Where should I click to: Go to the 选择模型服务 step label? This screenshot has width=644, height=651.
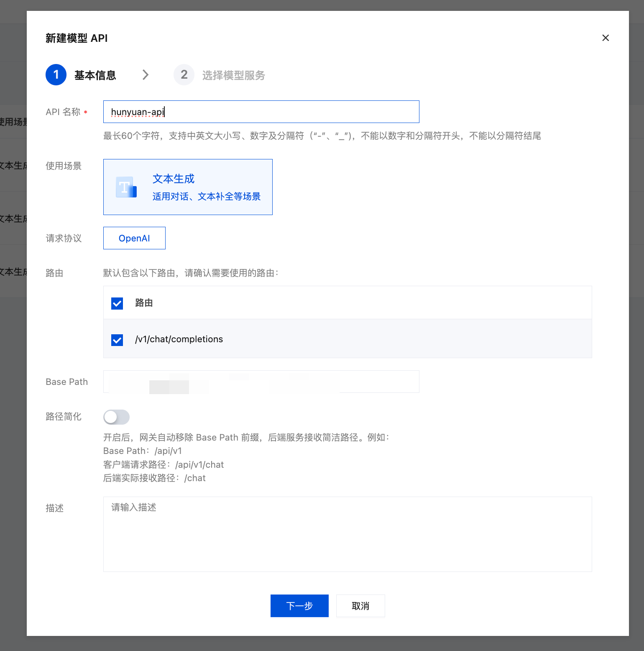click(233, 75)
